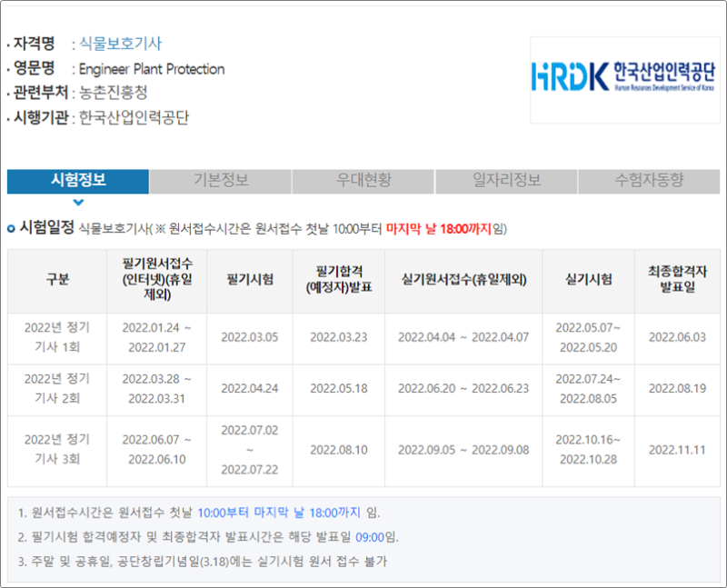Click the 식물보호기사 qualification name link
Image resolution: width=727 pixels, height=588 pixels.
point(120,44)
